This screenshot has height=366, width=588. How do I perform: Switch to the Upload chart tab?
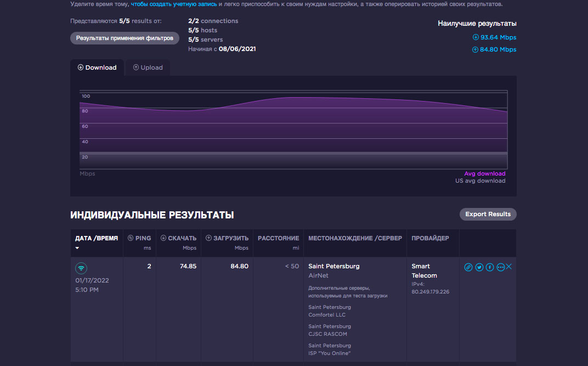pyautogui.click(x=148, y=67)
